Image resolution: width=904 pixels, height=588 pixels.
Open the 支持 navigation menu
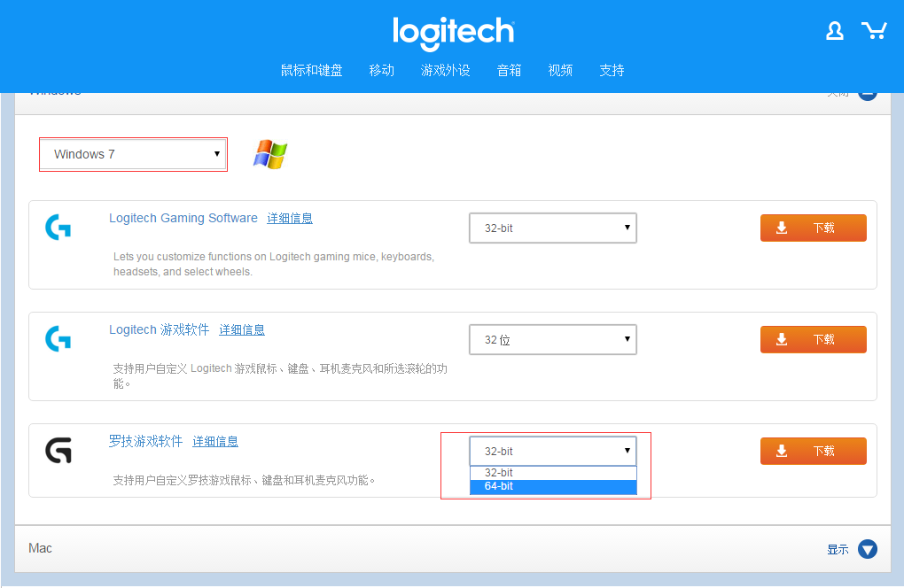[x=612, y=70]
